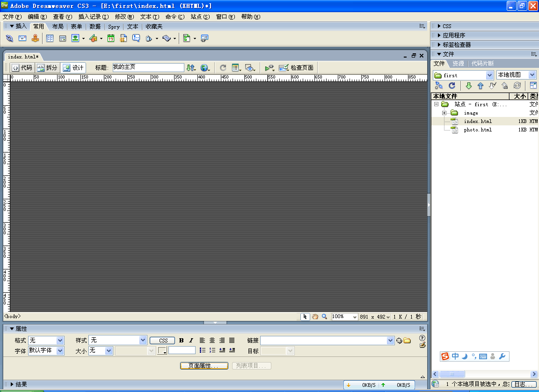
Task: Click the Hyperlink insert icon
Action: point(9,38)
